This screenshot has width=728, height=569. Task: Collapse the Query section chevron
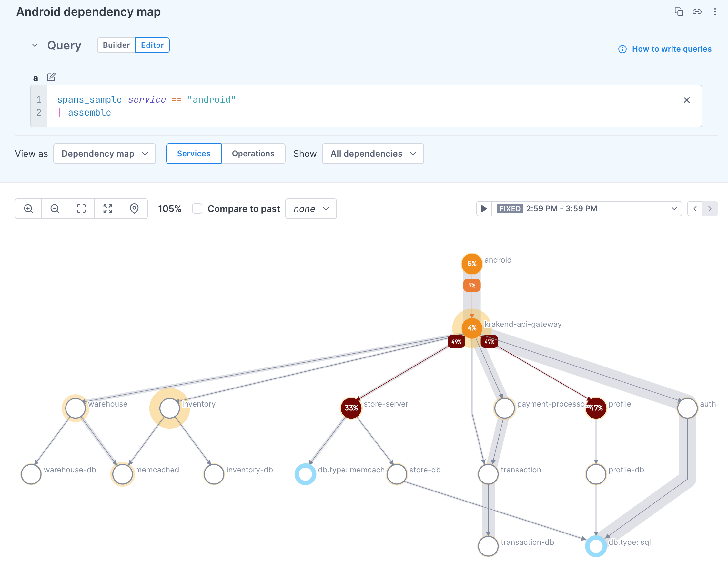point(35,45)
